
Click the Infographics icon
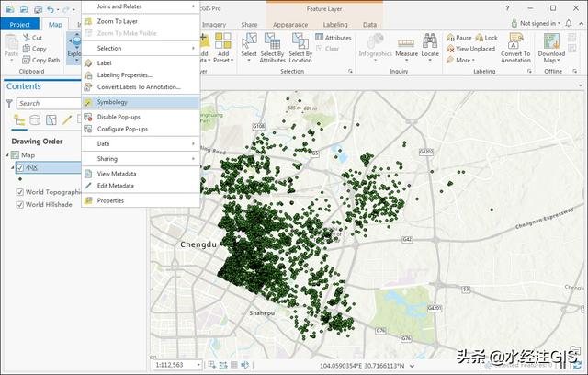click(376, 40)
